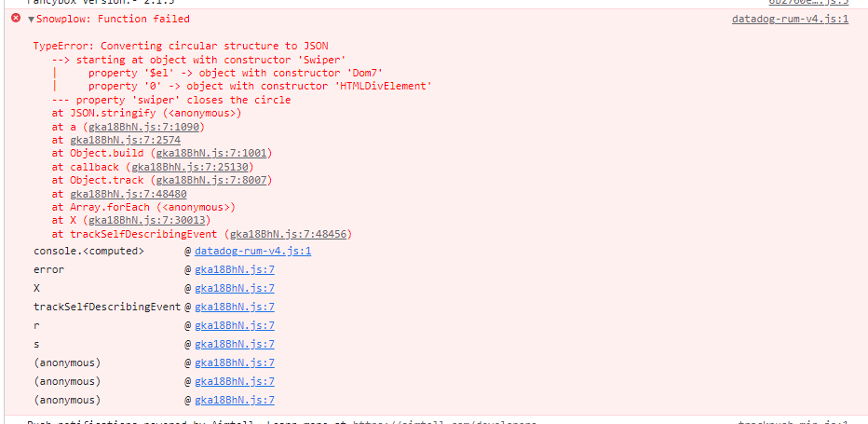Open the standalone gka18BhN.js:7:2574 stack link
This screenshot has height=424, width=868.
125,140
